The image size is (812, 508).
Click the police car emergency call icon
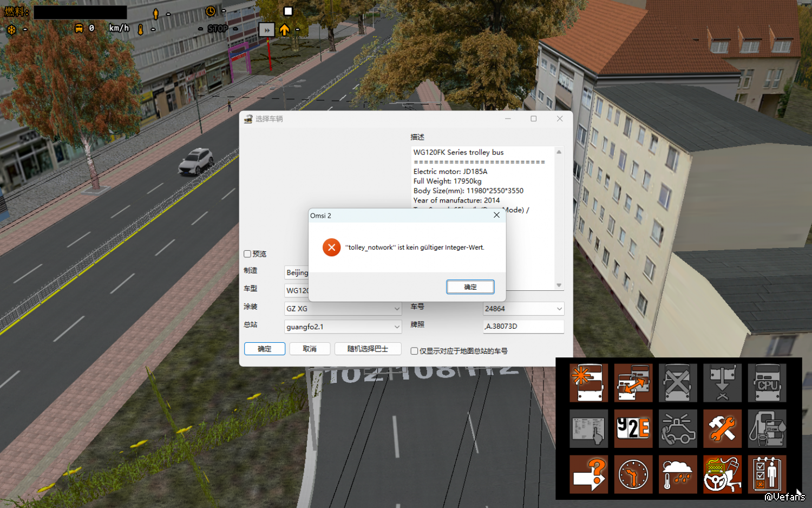(678, 428)
